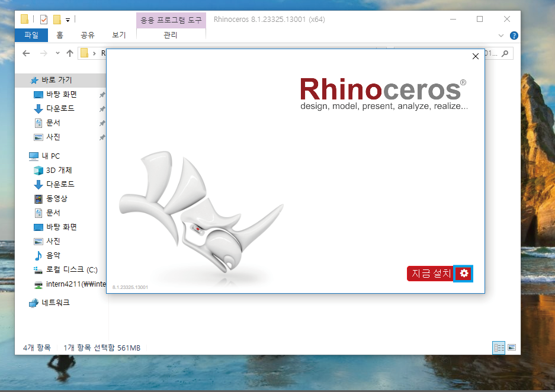
Task: Click 1개 항목 선택함 561MB status text
Action: [x=102, y=348]
